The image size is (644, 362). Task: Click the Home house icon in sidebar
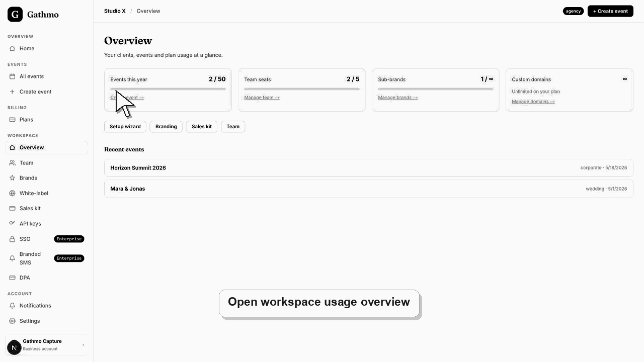pyautogui.click(x=12, y=49)
